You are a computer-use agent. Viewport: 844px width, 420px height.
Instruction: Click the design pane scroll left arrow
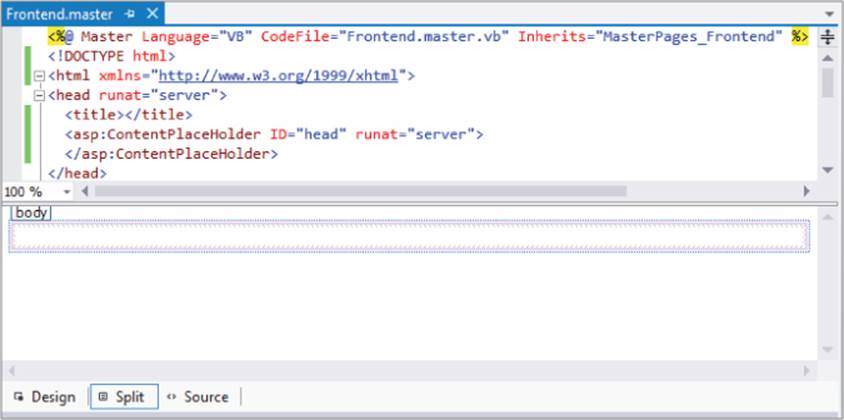coord(12,371)
